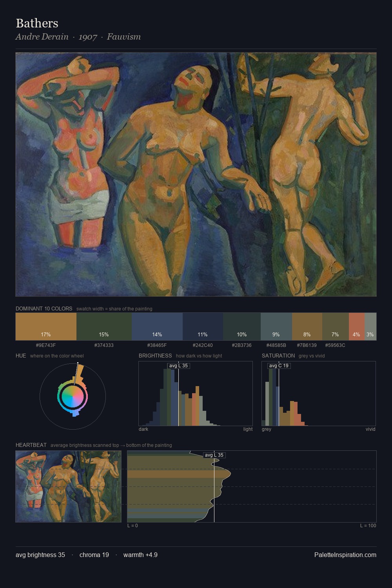Click the L = 100 axis label

(368, 526)
